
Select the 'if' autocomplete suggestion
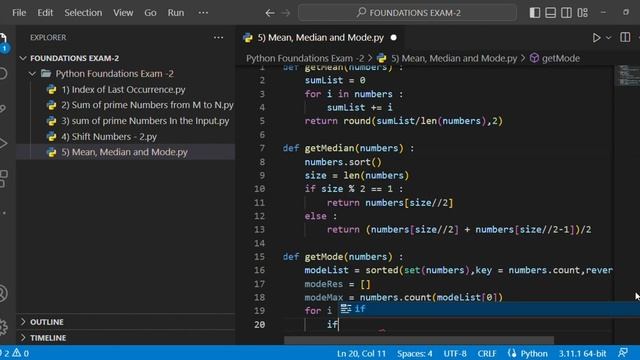[x=490, y=309]
